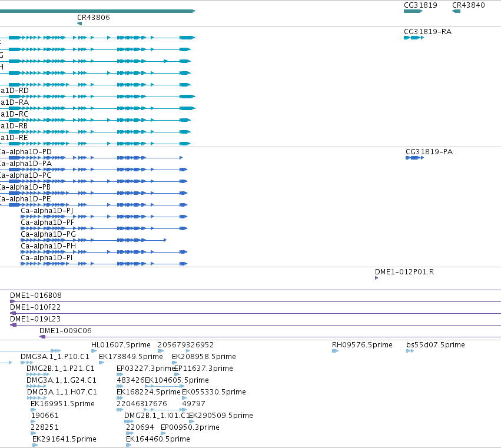Screen dimensions: 501x448
Task: Select the DMG3A.1_1.G24.C1 label
Action: click(x=61, y=380)
